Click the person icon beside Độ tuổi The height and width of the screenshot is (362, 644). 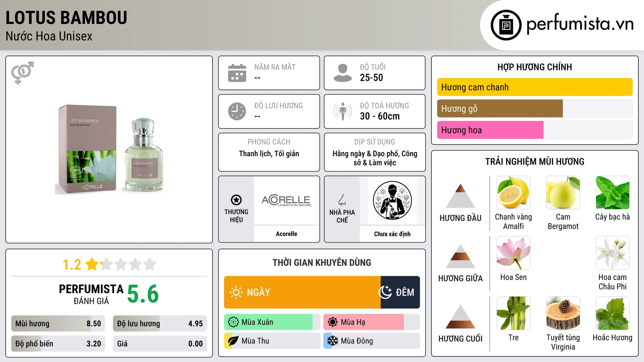pyautogui.click(x=343, y=73)
